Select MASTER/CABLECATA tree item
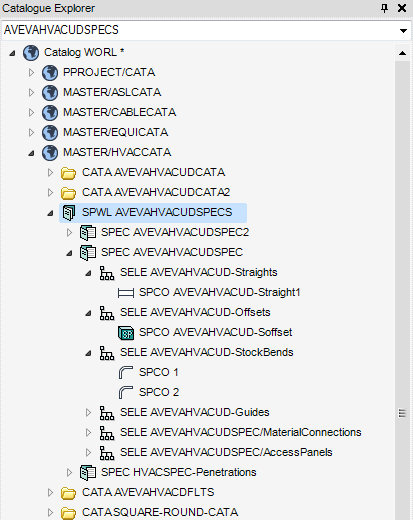This screenshot has width=413, height=520. (119, 112)
